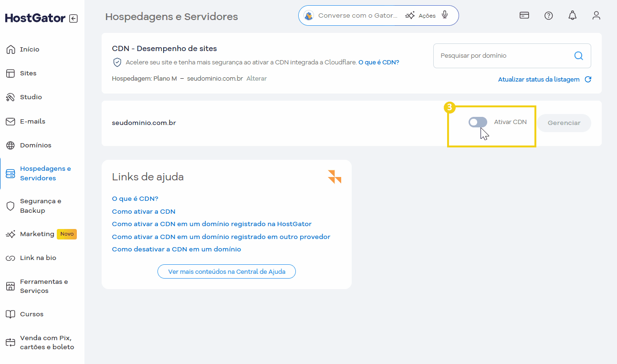The height and width of the screenshot is (364, 617).
Task: Click Alterar to change hosting plan
Action: click(256, 78)
